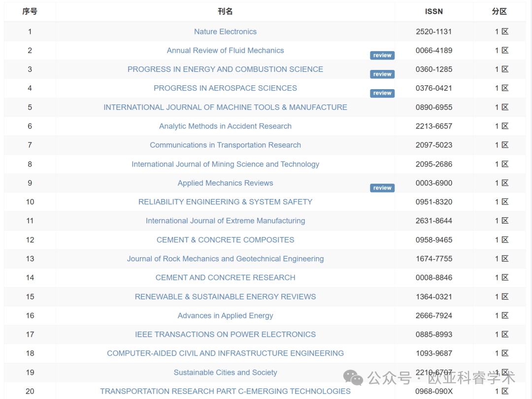The width and height of the screenshot is (532, 399).
Task: Select ISSN 2631-8644 cell
Action: click(x=434, y=221)
